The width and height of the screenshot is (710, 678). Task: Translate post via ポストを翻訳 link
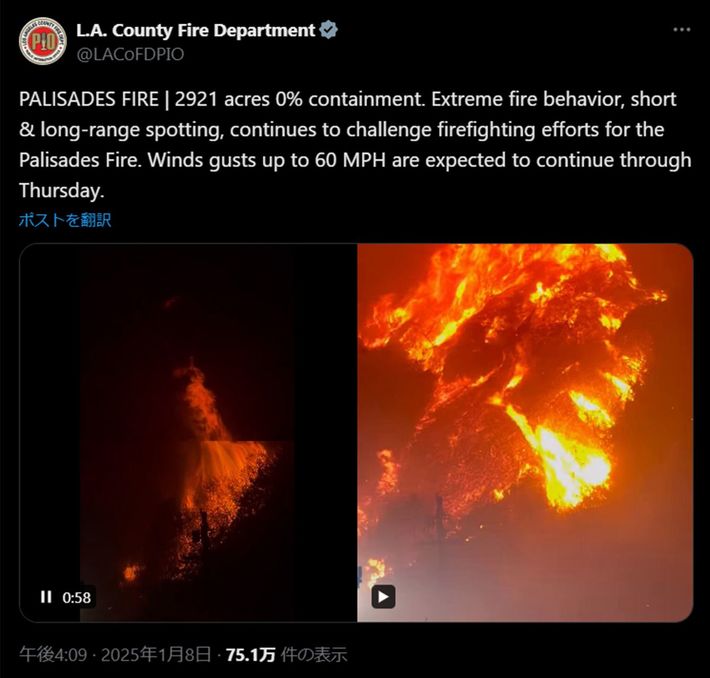pos(65,220)
